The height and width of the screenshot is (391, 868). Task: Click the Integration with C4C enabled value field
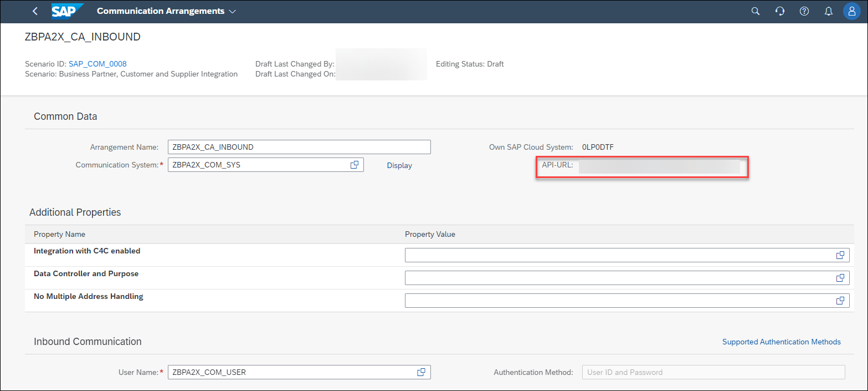627,255
